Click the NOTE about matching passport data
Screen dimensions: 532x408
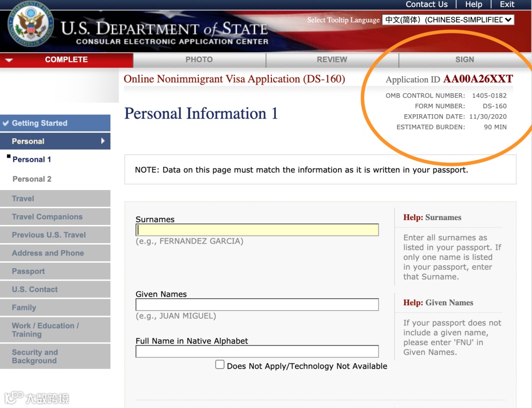[301, 170]
